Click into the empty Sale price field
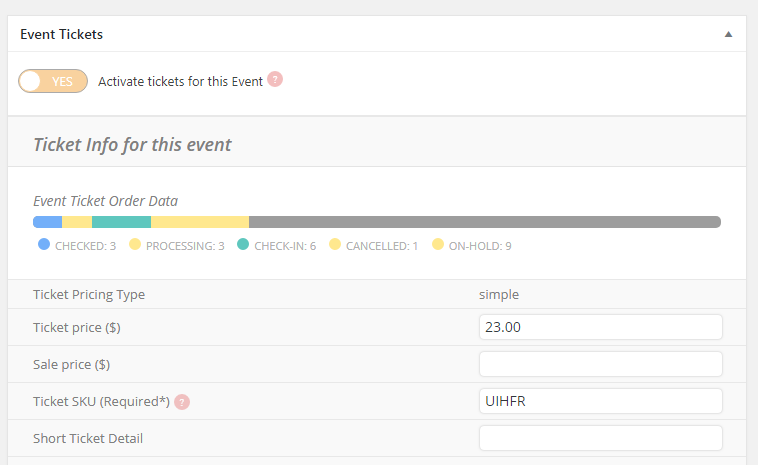758x465 pixels. pos(601,364)
